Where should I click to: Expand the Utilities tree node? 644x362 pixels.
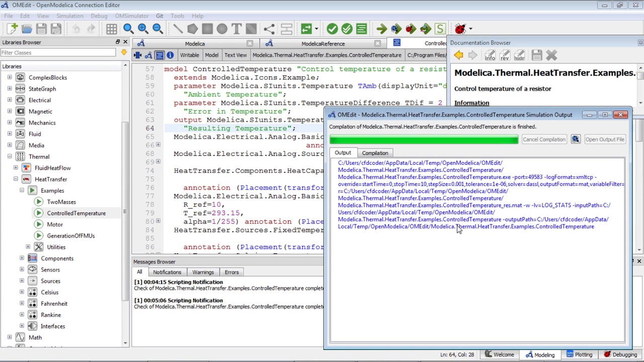[28, 247]
